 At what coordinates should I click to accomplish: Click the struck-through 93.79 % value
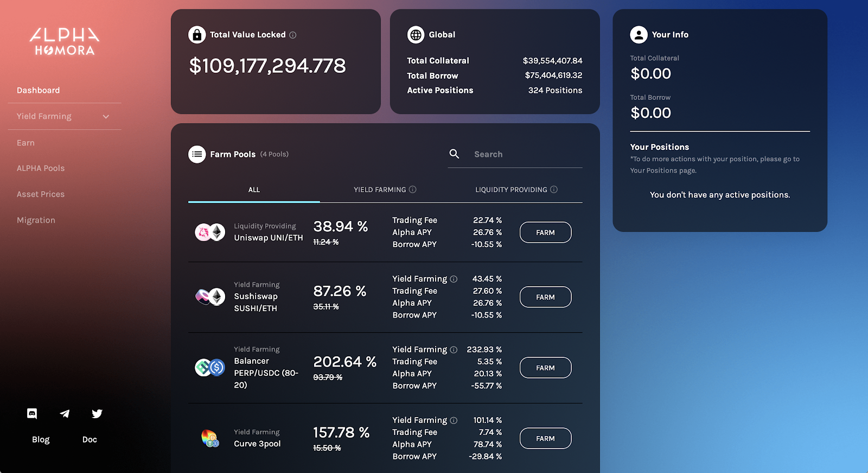(x=328, y=377)
